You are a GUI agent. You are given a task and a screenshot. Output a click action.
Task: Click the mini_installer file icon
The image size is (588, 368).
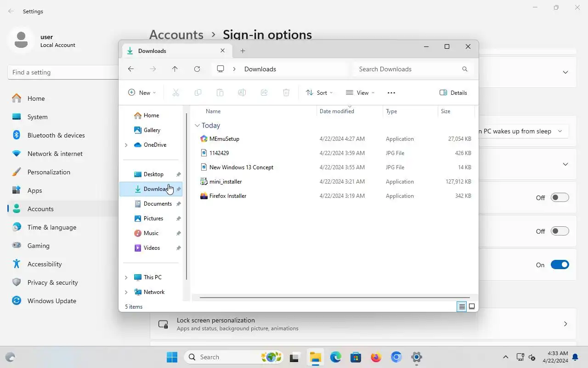pyautogui.click(x=204, y=181)
